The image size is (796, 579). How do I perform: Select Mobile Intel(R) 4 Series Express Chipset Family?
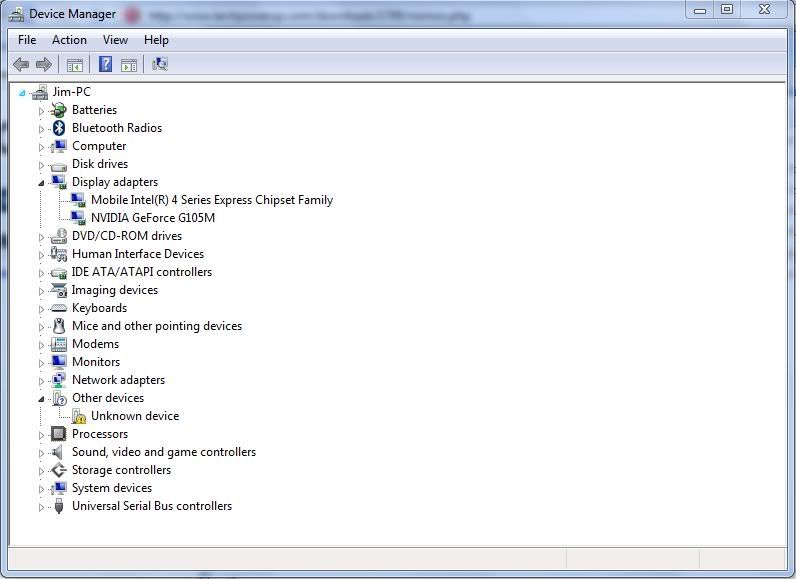(212, 200)
